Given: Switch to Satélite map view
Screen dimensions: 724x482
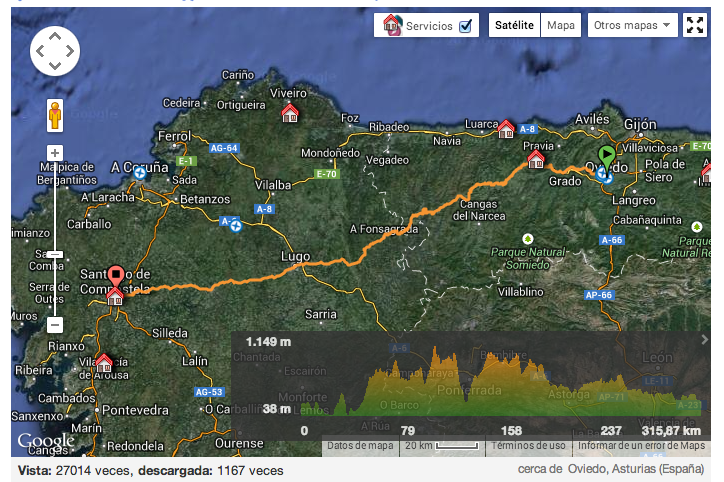Looking at the screenshot, I should click(513, 25).
